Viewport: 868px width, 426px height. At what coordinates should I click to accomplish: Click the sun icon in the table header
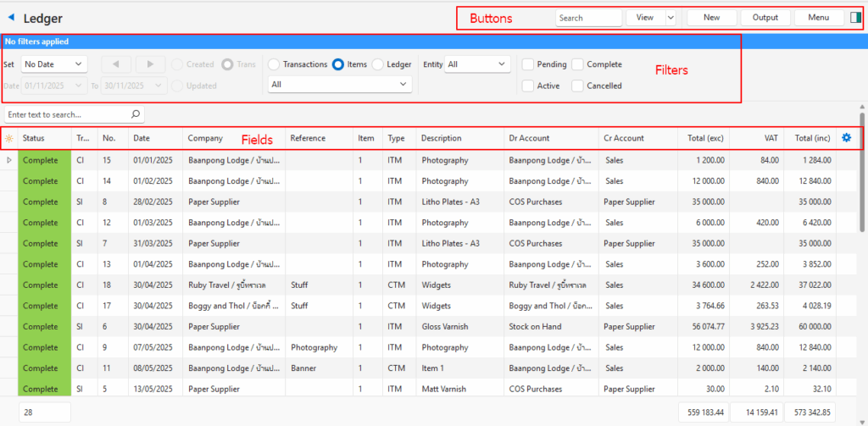(x=9, y=139)
